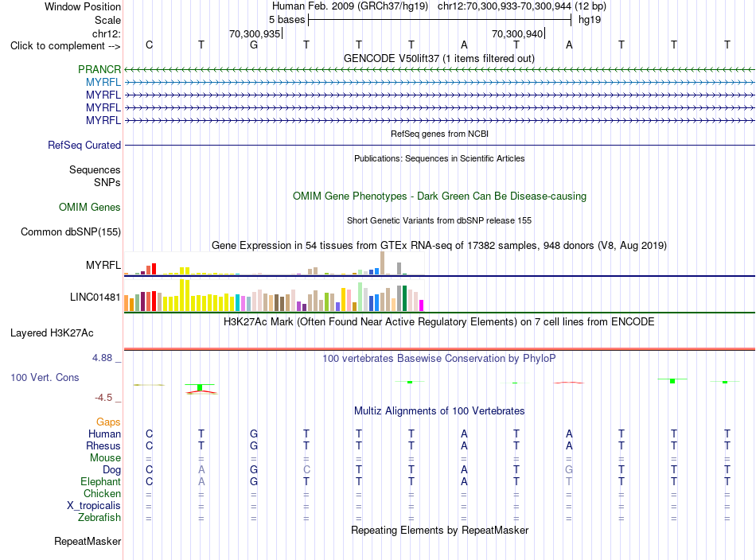756x560 pixels.
Task: Select the Elephant species label
Action: 100,481
